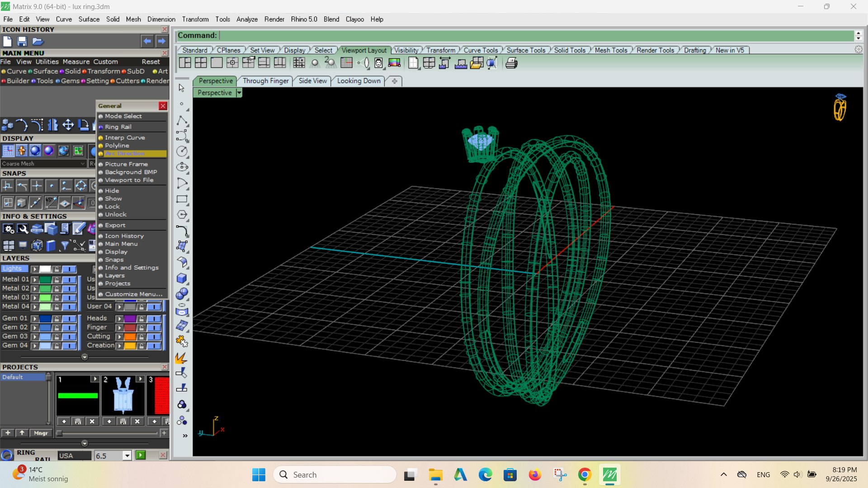Click the forward arrow in Icon History
Viewport: 868px width, 488px height.
tap(161, 41)
